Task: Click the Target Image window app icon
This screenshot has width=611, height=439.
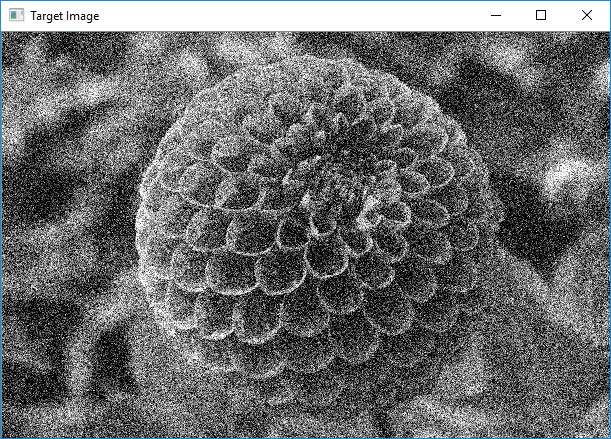Action: click(x=16, y=16)
